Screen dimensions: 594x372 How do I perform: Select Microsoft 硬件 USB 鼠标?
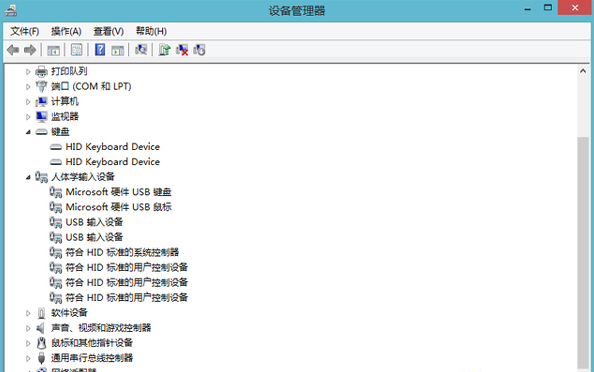[118, 207]
